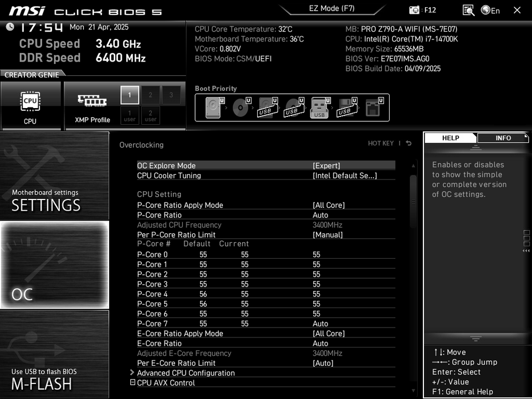This screenshot has width=532, height=399.
Task: Switch to the HELP tab
Action: pyautogui.click(x=451, y=138)
